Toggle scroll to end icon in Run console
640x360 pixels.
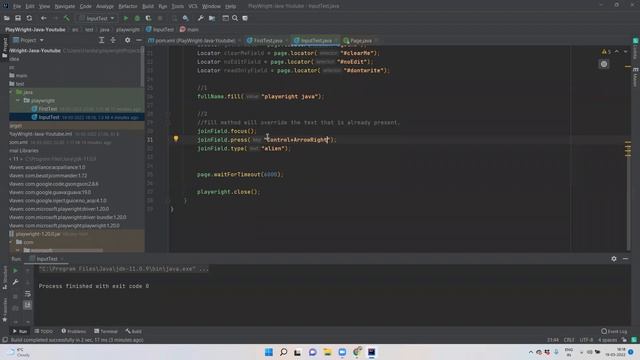tap(27, 305)
